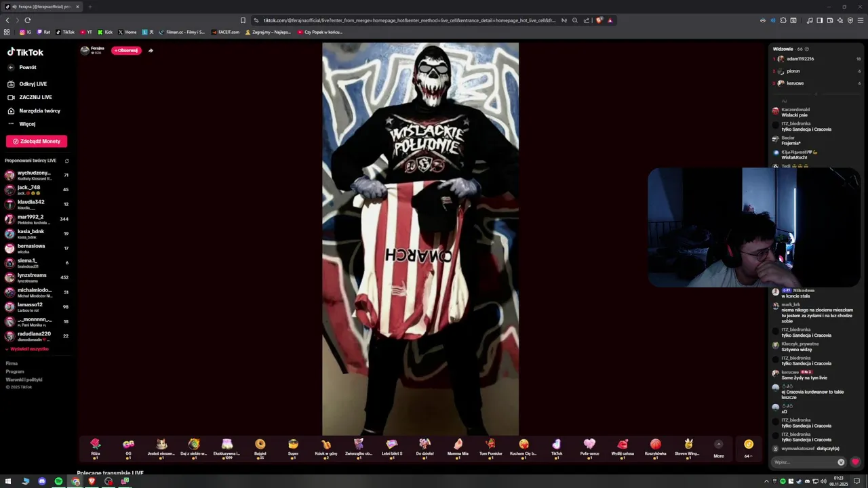Open the bernasiowa suggested live creator
Image resolution: width=868 pixels, height=488 pixels.
37,248
